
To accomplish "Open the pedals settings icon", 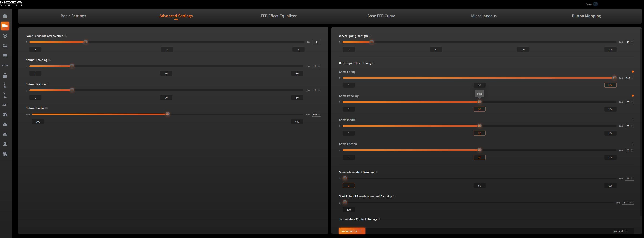I will (x=5, y=46).
